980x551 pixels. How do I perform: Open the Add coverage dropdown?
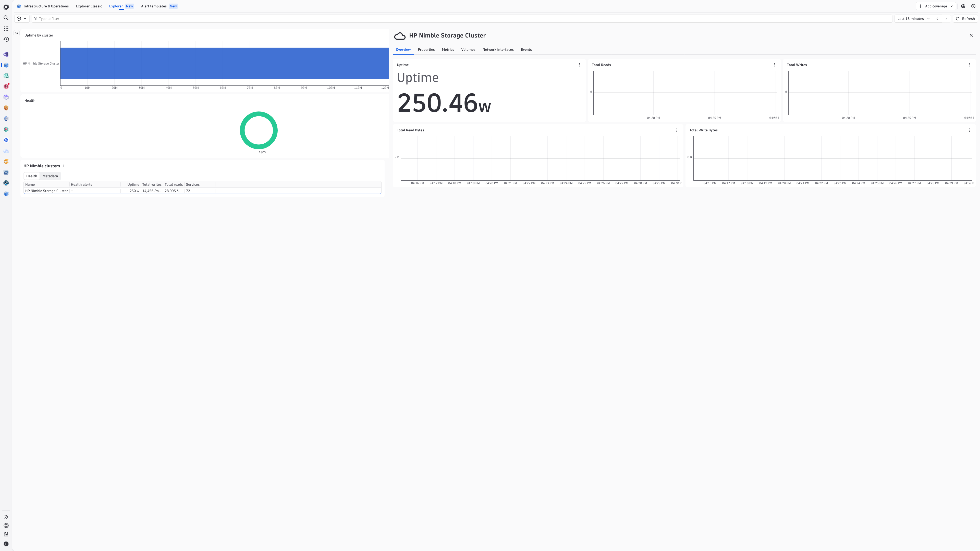point(936,6)
